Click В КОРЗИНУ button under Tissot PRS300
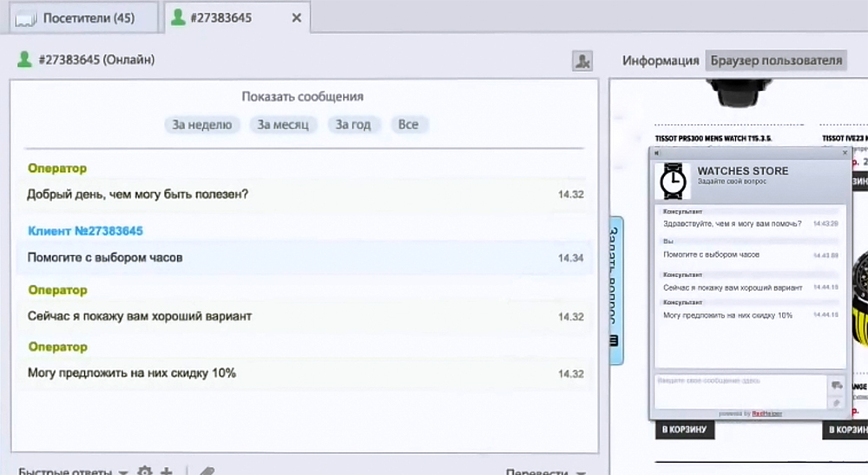 (x=685, y=429)
